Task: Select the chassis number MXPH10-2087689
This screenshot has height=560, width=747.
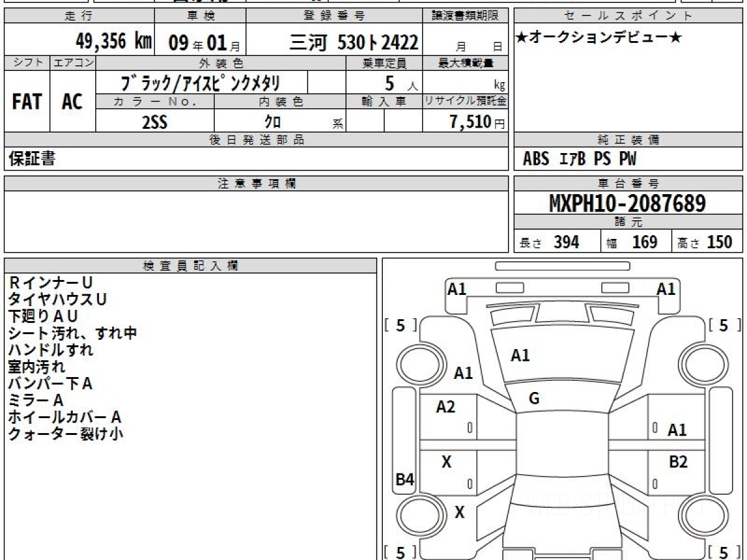Action: pos(627,203)
